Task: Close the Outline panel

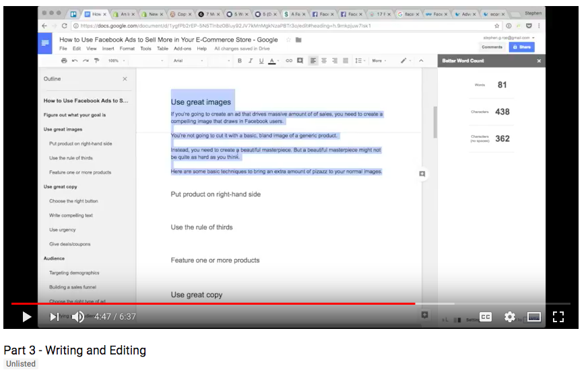Action: click(x=125, y=79)
